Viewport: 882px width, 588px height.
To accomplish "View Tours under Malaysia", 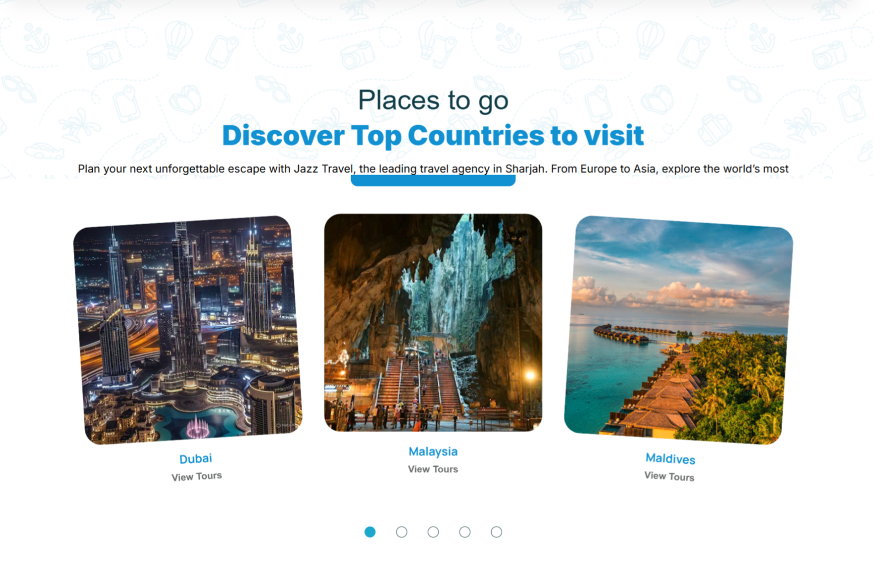I will (x=433, y=469).
